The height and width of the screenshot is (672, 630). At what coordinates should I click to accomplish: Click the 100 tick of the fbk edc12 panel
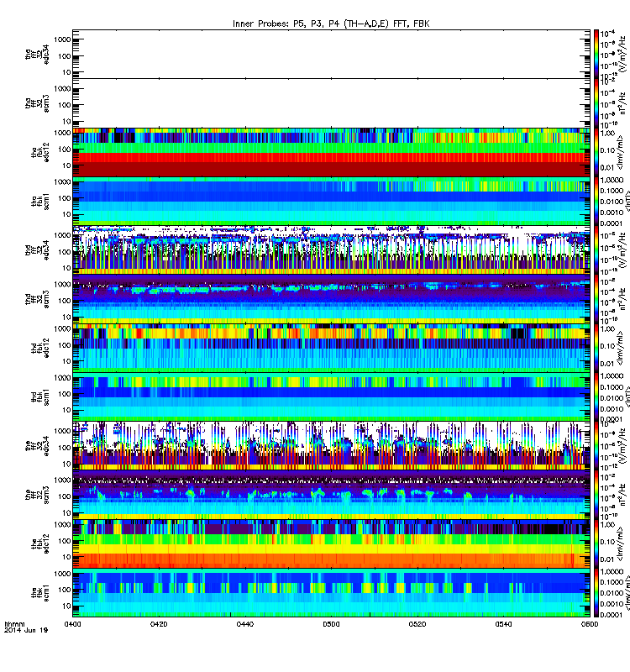point(65,541)
